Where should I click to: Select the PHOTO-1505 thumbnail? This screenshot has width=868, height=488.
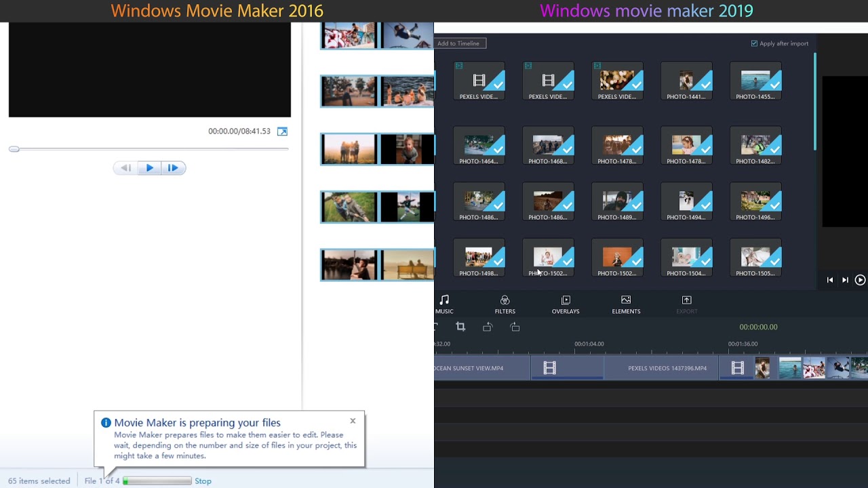pos(756,258)
